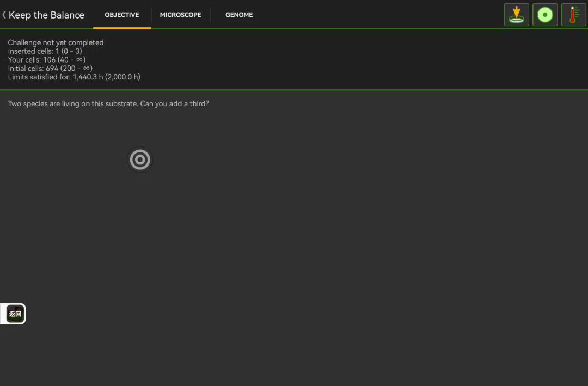The image size is (588, 386).
Task: Tap the floating 返回 return icon
Action: [15, 314]
